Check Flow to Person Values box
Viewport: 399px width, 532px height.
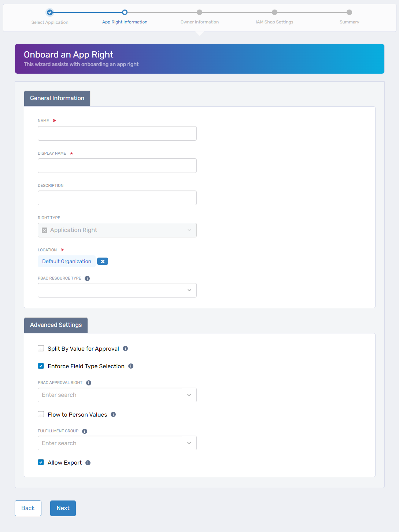[41, 414]
